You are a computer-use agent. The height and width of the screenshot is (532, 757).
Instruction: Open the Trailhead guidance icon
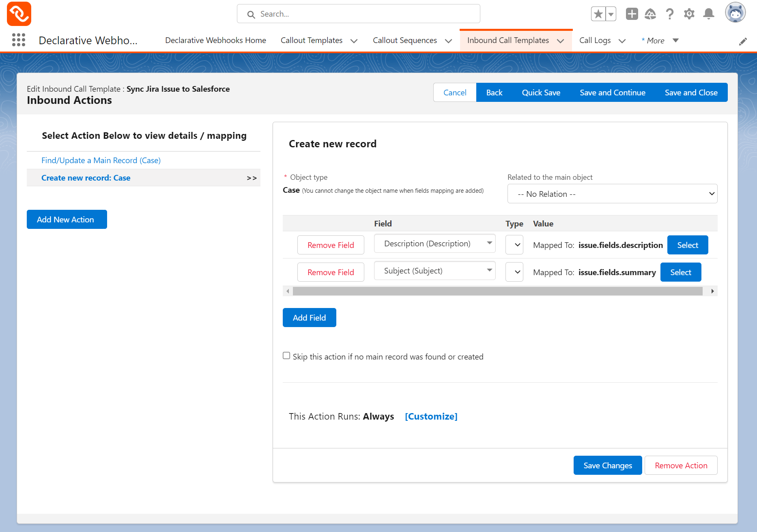pyautogui.click(x=650, y=14)
